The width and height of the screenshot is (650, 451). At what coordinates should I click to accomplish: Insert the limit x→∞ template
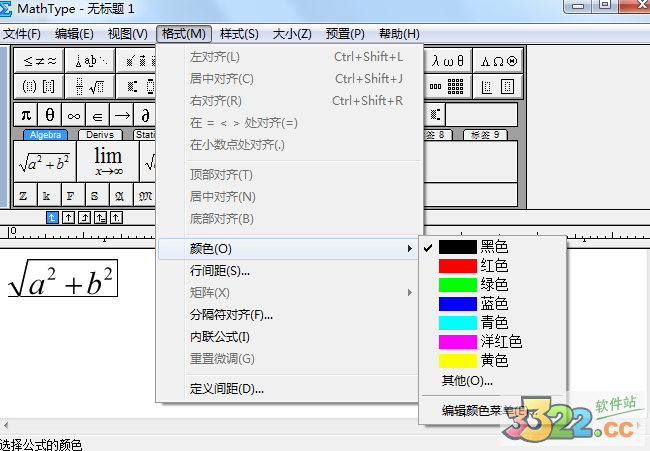point(108,161)
